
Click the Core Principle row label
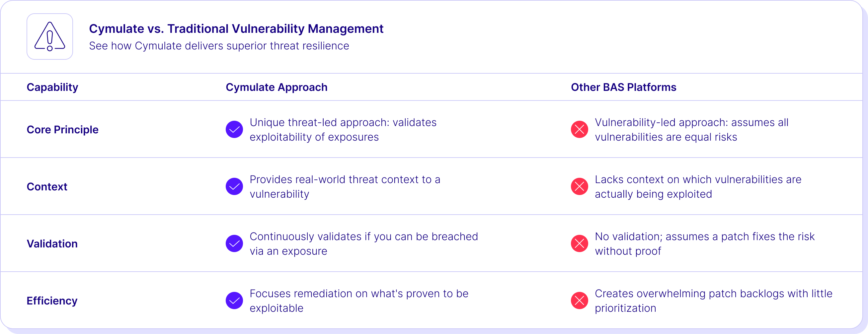pyautogui.click(x=62, y=130)
